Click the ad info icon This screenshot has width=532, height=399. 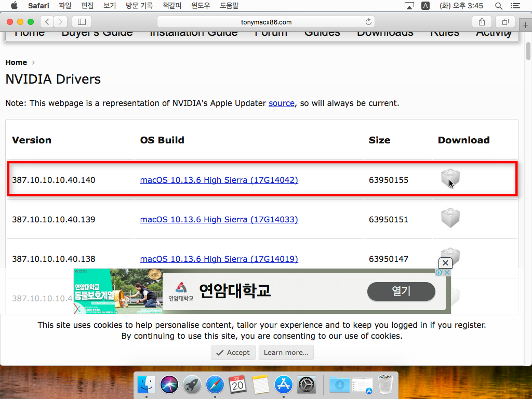[438, 272]
